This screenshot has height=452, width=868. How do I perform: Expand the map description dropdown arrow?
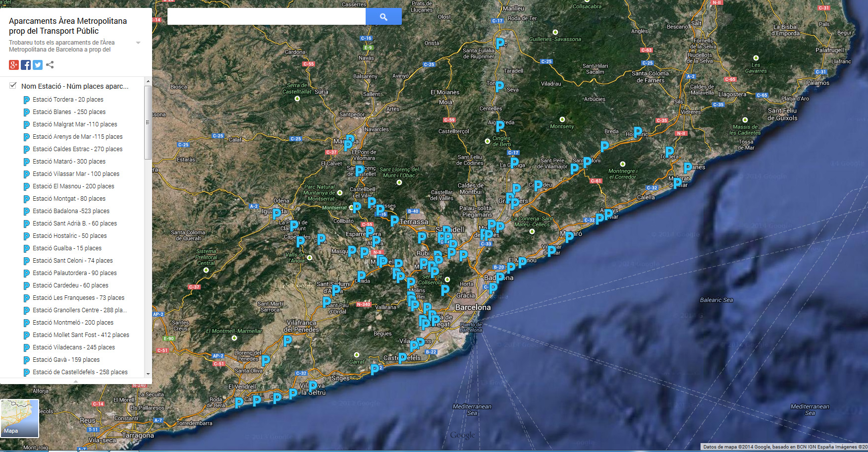tap(138, 43)
